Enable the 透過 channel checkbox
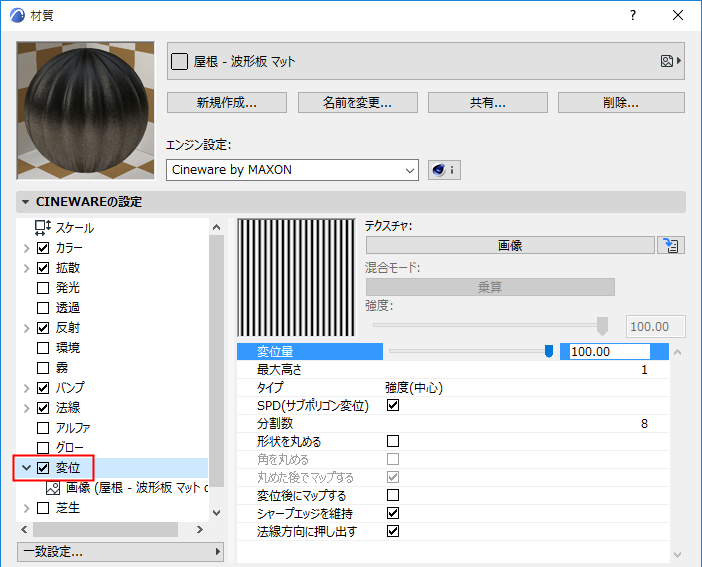The width and height of the screenshot is (702, 567). coord(43,308)
